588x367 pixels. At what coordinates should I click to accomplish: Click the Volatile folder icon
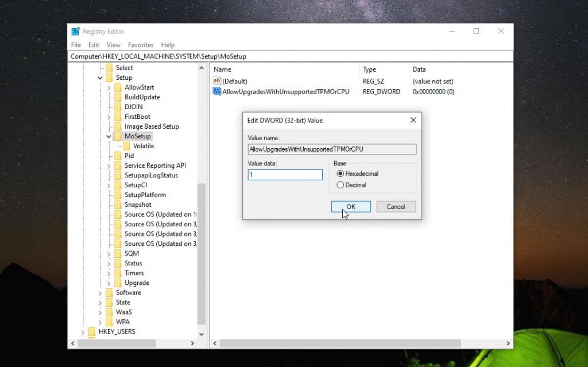[x=127, y=146]
